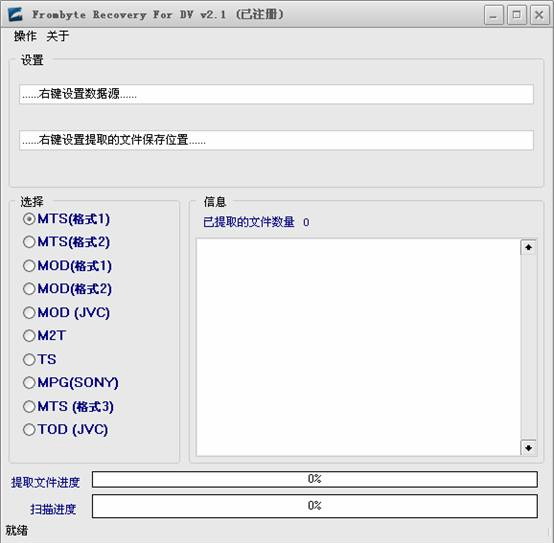Minimize the Frombyte Recovery window

[494, 15]
